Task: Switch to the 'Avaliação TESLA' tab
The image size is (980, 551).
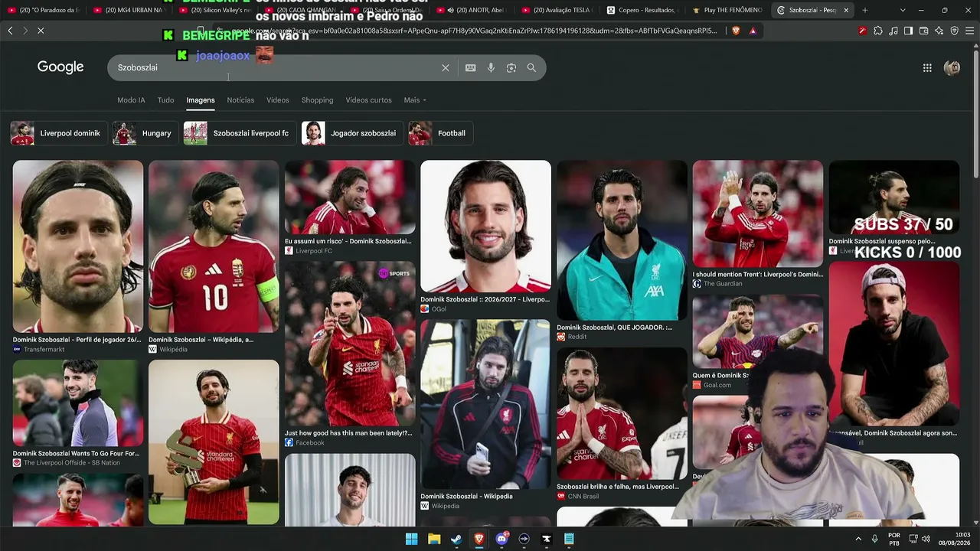Action: (557, 10)
